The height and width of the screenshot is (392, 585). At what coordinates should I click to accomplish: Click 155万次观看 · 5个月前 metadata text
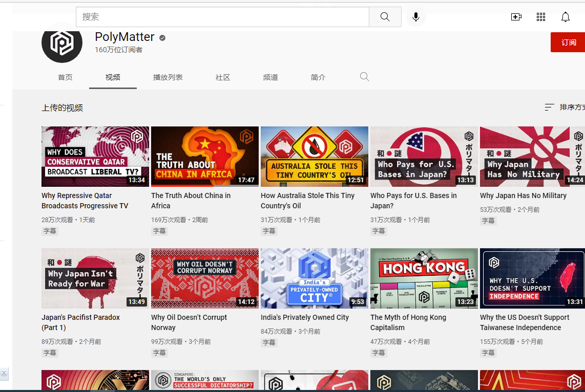click(x=512, y=342)
